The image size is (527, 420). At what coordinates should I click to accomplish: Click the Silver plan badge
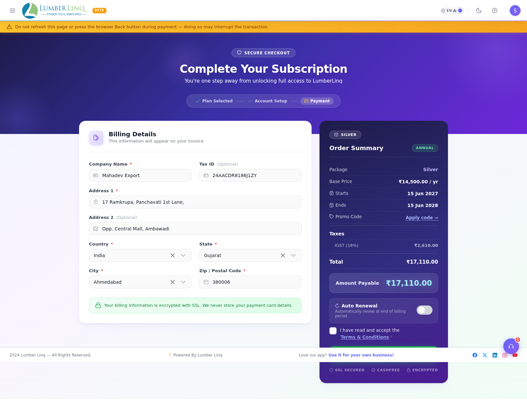[345, 135]
